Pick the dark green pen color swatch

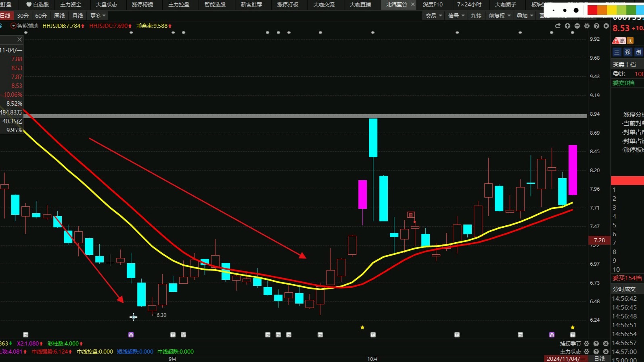(631, 10)
